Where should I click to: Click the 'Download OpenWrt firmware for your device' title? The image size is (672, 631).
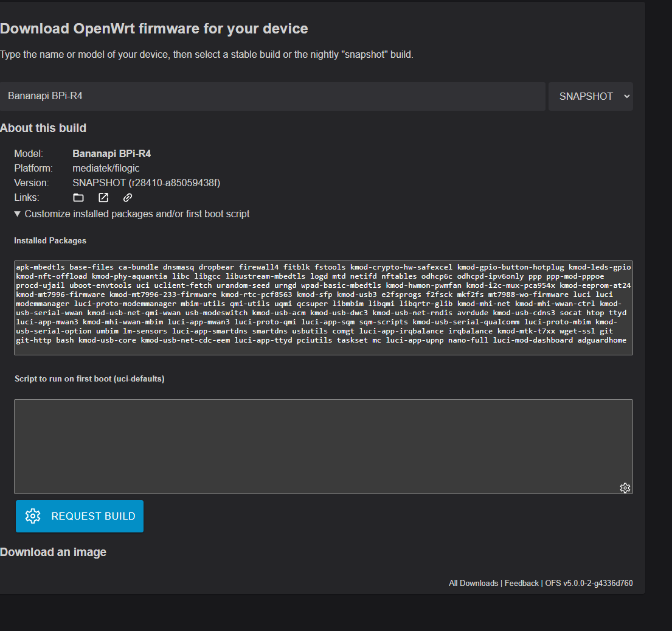coord(154,28)
